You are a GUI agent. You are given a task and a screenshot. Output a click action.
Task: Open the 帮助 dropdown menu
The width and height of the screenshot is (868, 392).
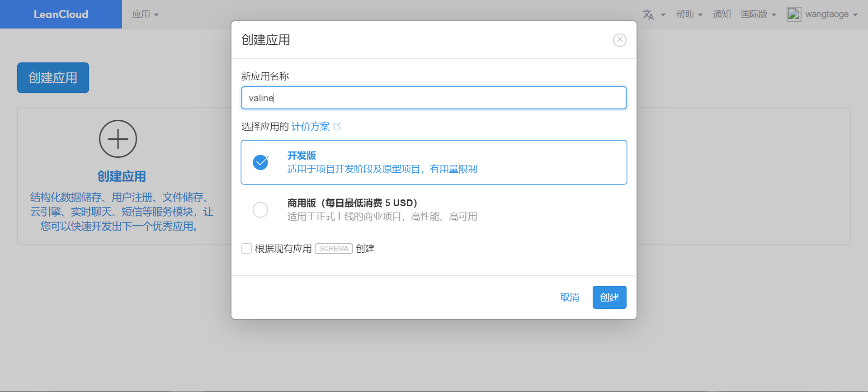pyautogui.click(x=689, y=14)
